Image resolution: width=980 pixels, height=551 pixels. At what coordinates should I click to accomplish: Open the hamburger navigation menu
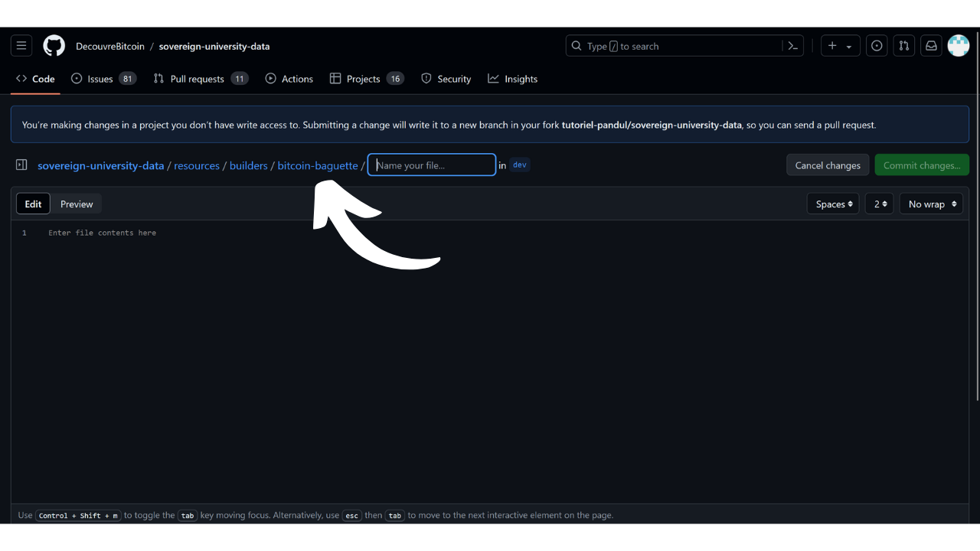coord(21,46)
